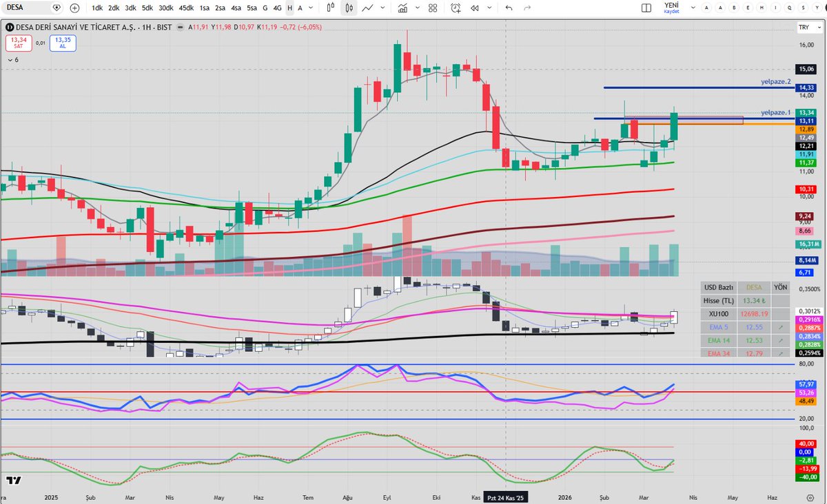Open the layout setup split-pane icon
Image resolution: width=827 pixels, height=504 pixels.
point(646,8)
